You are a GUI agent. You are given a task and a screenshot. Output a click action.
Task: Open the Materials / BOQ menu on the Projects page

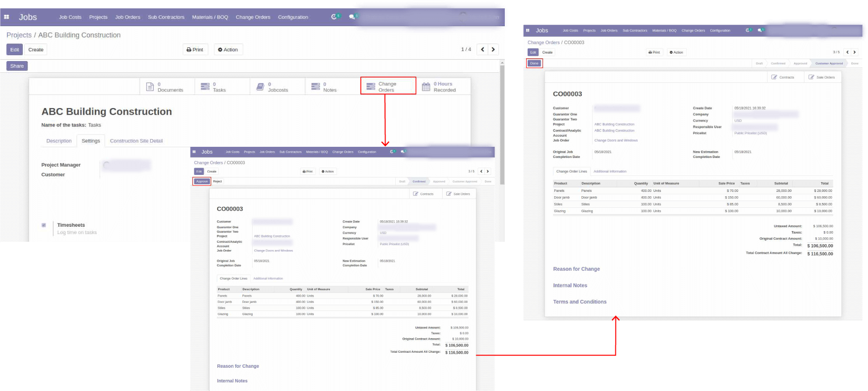tap(209, 17)
